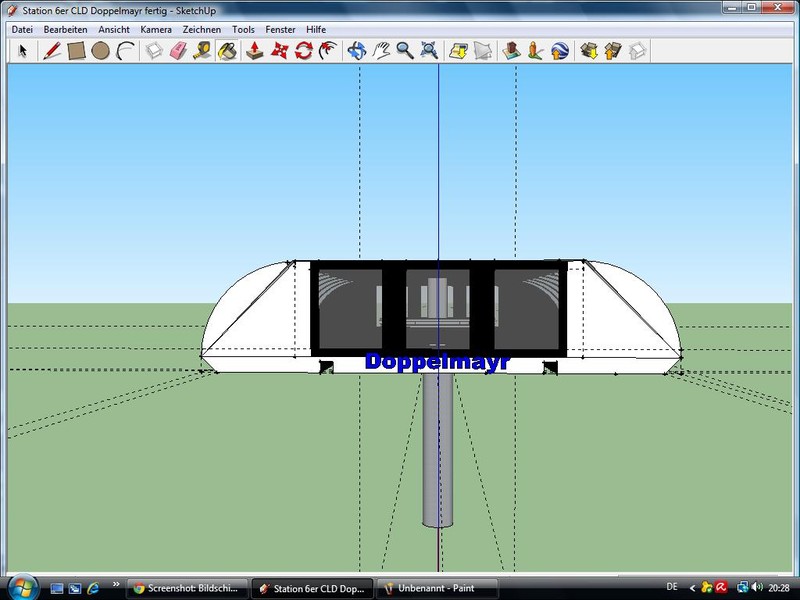Select the Move tool with red arrows
This screenshot has width=800, height=600.
[x=279, y=51]
